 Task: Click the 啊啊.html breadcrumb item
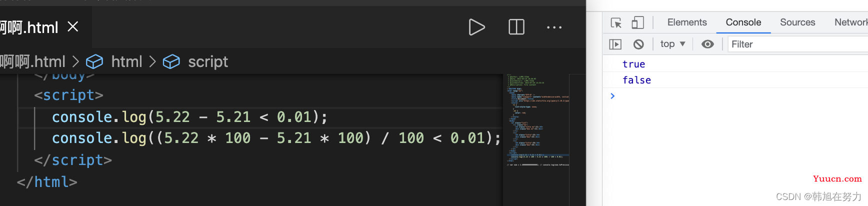[x=32, y=61]
